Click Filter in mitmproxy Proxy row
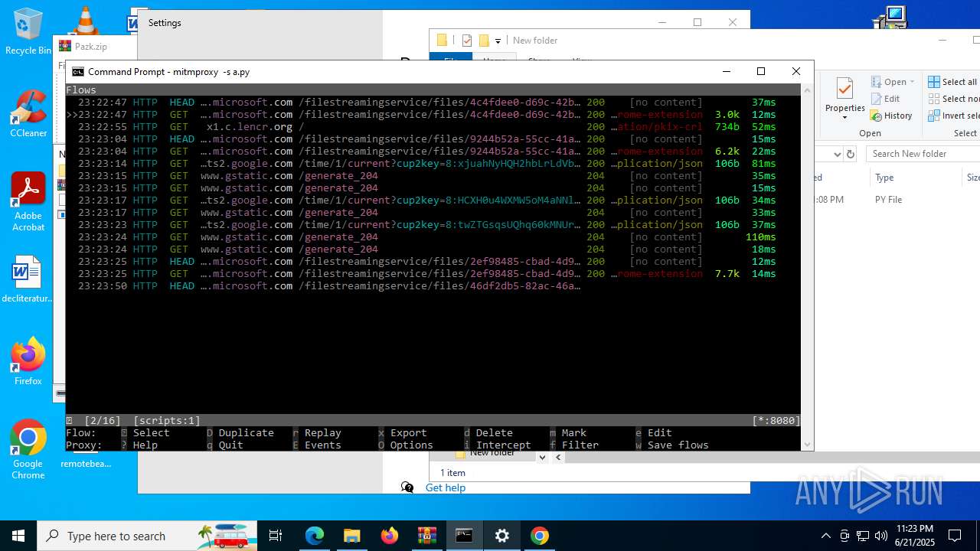 click(x=580, y=445)
